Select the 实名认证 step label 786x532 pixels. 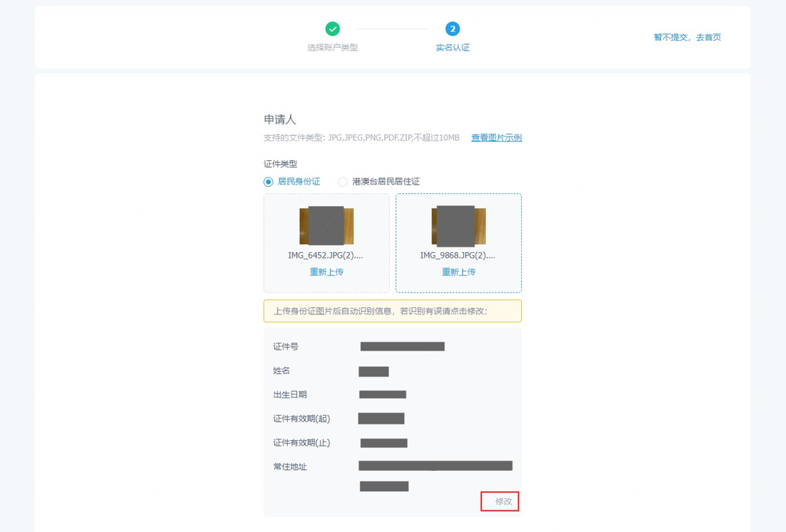click(453, 47)
